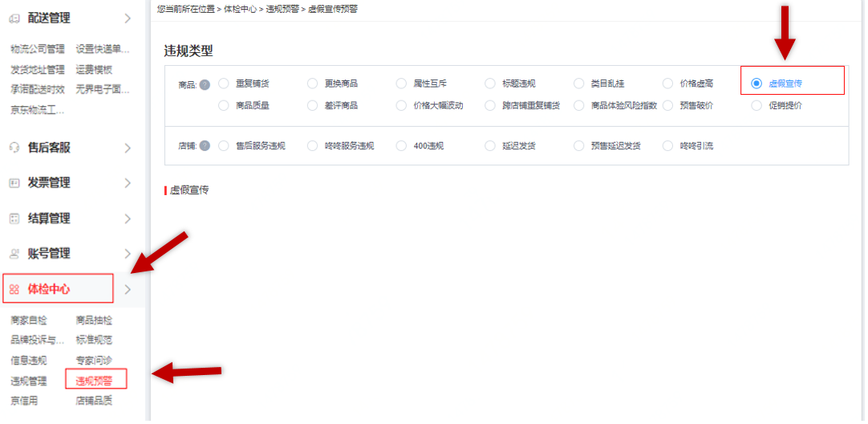Viewport: 868px width, 424px height.
Task: Click 体检中心 in the breadcrumb path
Action: 240,10
